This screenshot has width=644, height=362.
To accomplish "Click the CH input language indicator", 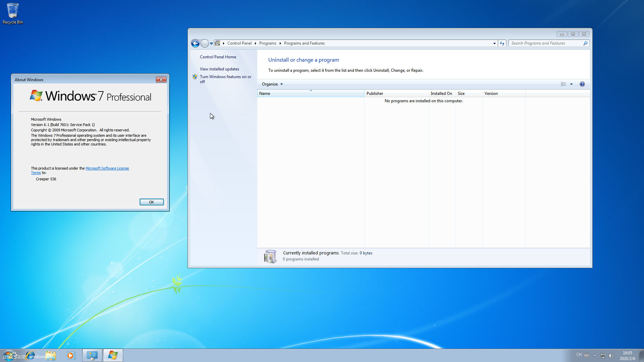I will (x=579, y=355).
